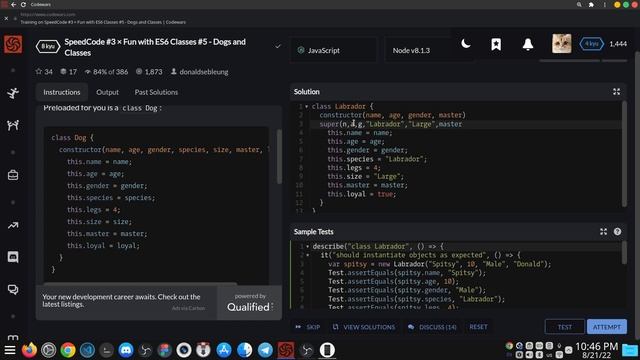Click the completed checkmark beside kata title
The width and height of the screenshot is (640, 360).
278,47
